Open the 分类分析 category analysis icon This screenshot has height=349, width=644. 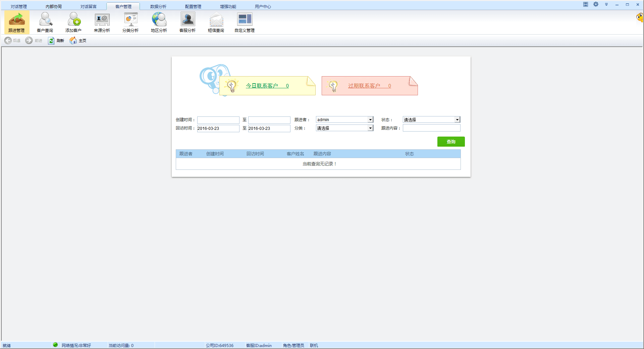click(x=130, y=22)
